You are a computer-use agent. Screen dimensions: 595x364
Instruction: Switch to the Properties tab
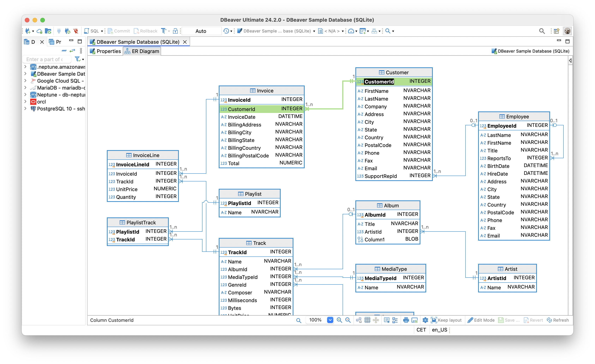point(105,51)
